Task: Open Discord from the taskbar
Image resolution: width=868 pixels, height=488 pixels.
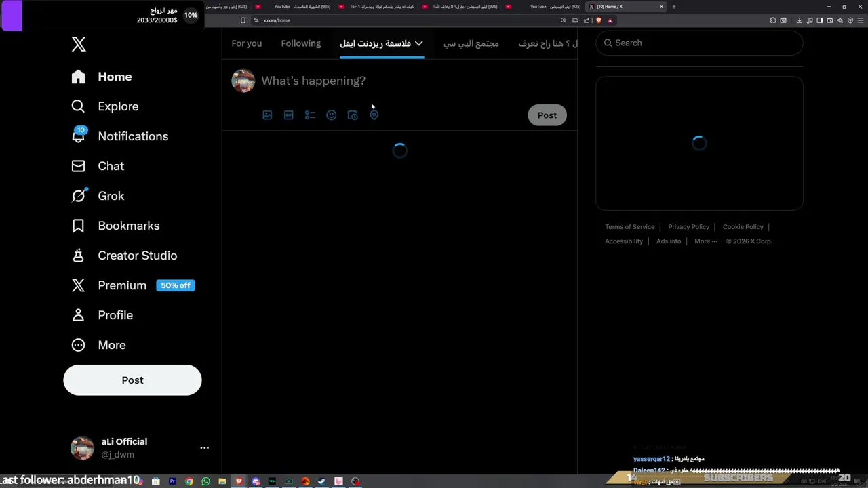Action: 256,481
